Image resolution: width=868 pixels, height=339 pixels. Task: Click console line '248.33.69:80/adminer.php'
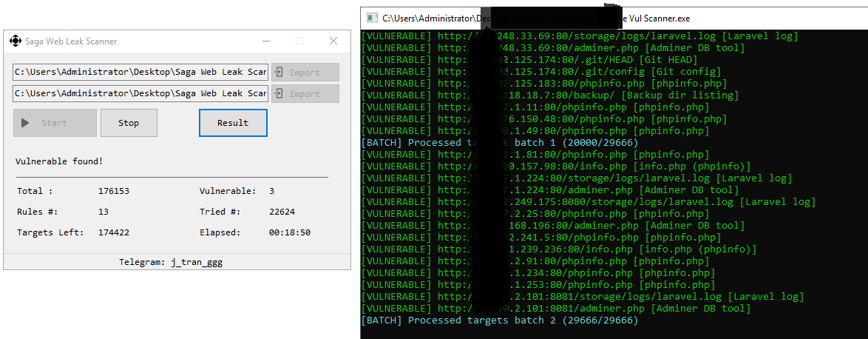553,48
